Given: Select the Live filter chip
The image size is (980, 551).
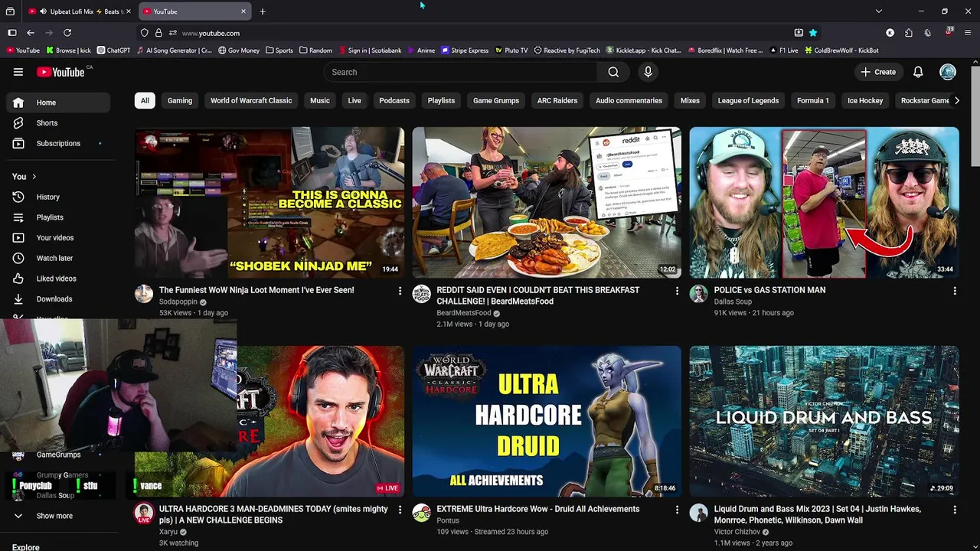Looking at the screenshot, I should pyautogui.click(x=354, y=100).
